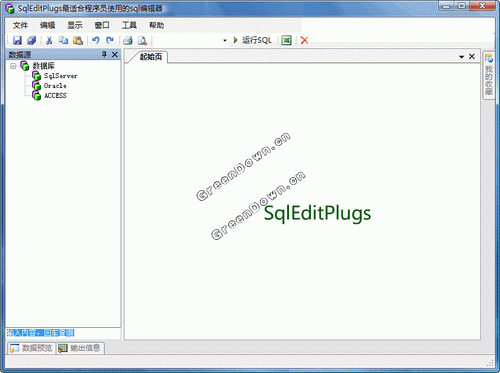The width and height of the screenshot is (500, 373).
Task: Click the SqlServer node database icon
Action: pyautogui.click(x=36, y=76)
